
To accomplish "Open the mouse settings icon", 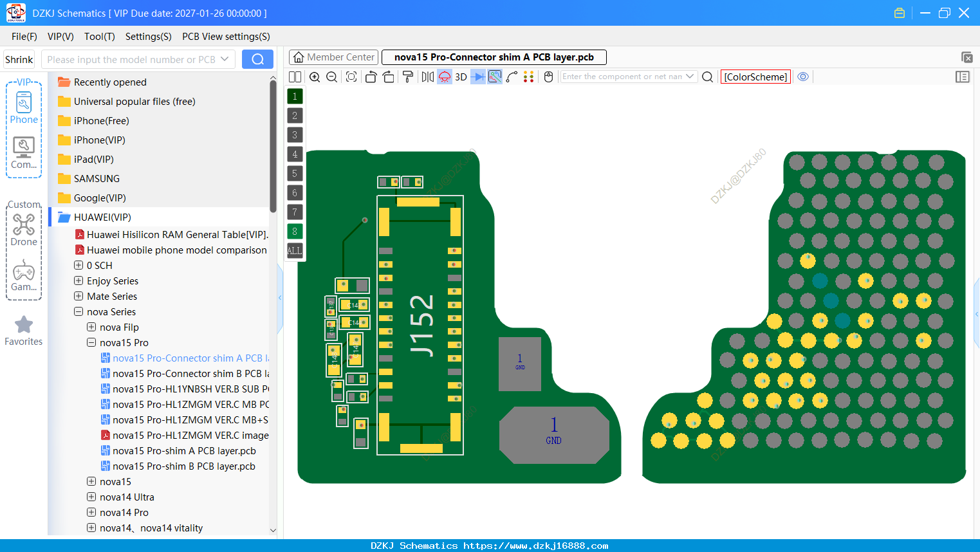I will (x=549, y=77).
